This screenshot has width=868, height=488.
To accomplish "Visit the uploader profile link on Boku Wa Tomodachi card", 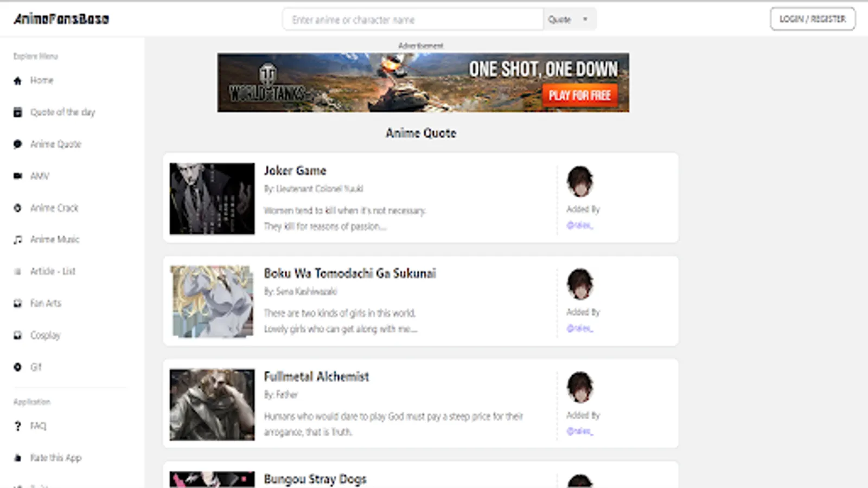I will pyautogui.click(x=580, y=329).
